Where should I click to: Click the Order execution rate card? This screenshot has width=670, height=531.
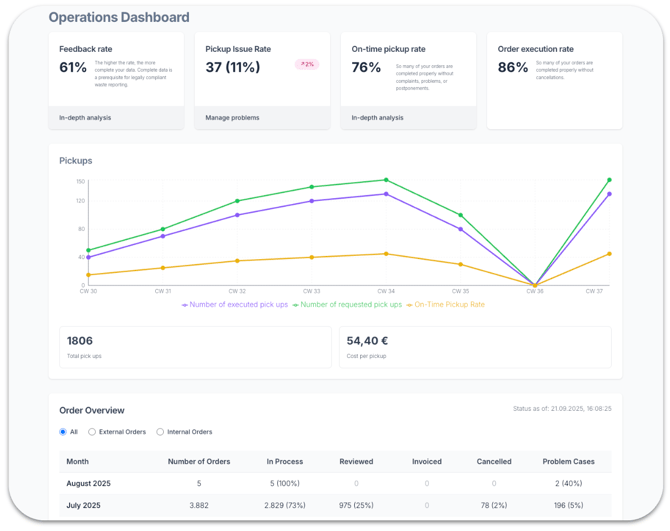coord(554,80)
